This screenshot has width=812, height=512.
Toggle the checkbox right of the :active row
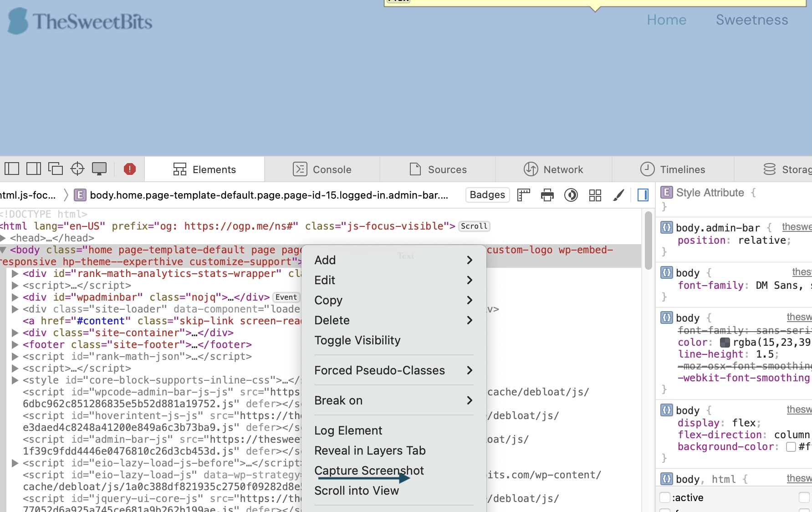click(804, 497)
